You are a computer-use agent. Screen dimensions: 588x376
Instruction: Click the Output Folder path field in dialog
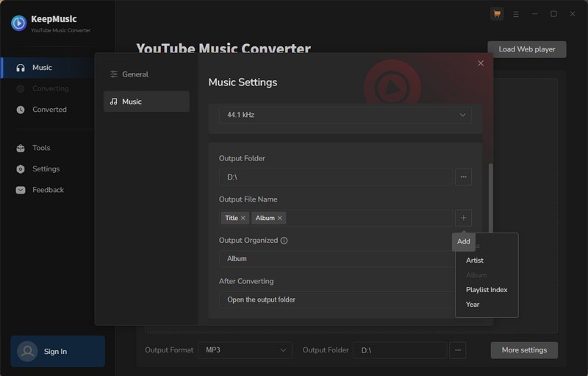pos(336,177)
